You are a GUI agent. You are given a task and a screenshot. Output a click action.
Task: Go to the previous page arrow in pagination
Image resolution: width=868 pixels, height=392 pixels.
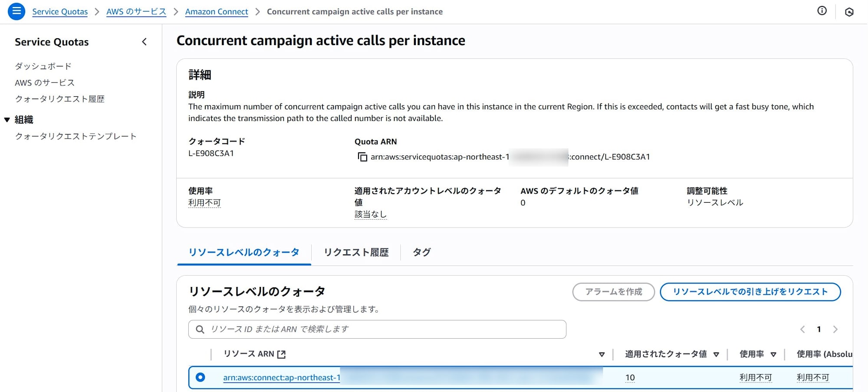pos(802,329)
